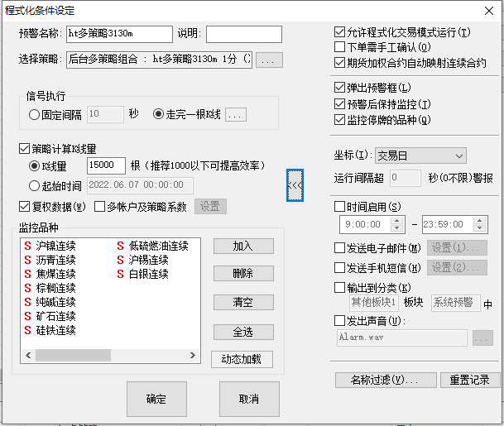
Task: Click list scrollbar left arrow
Action: pos(28,356)
